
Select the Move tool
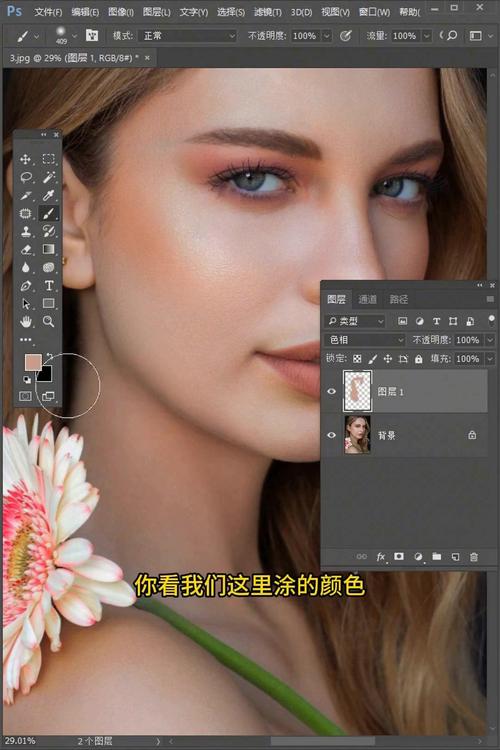pos(25,159)
